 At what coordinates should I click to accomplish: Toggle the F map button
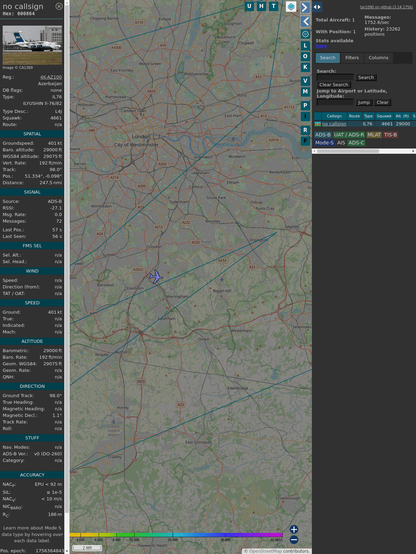pyautogui.click(x=305, y=141)
